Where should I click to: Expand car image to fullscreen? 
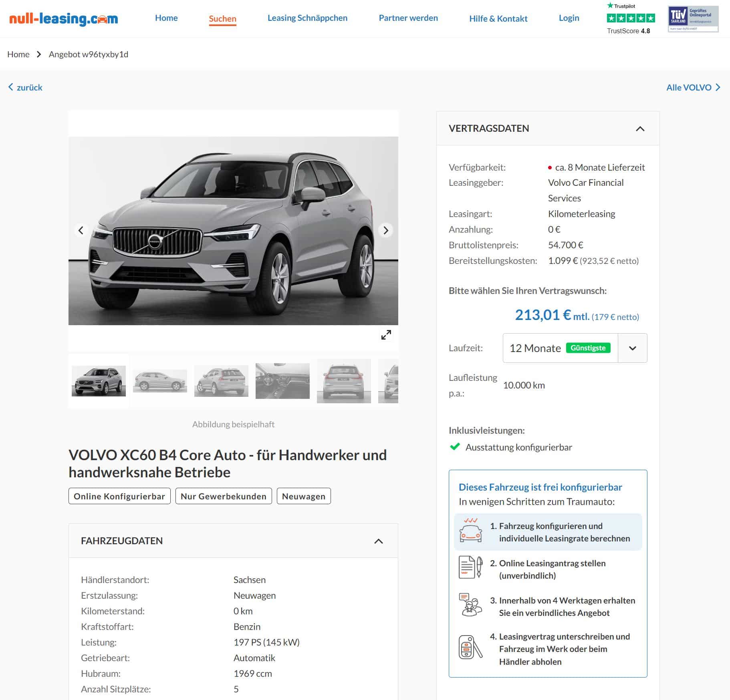386,335
